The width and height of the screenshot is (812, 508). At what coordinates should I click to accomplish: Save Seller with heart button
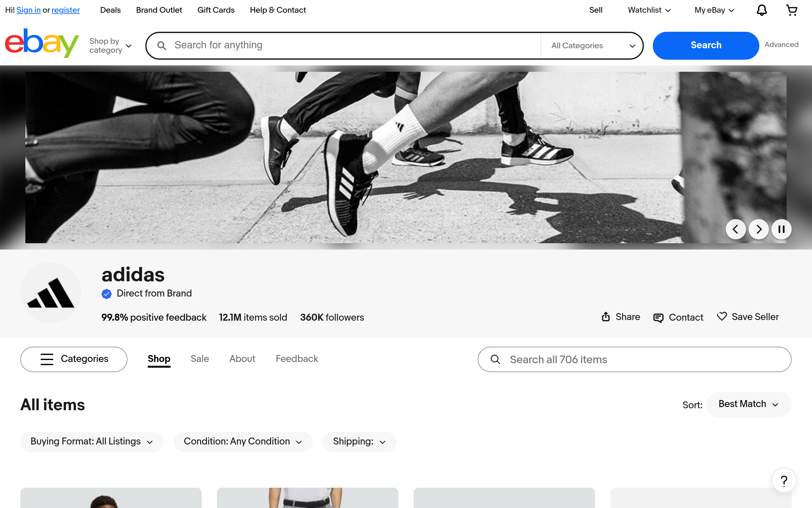[x=748, y=317]
